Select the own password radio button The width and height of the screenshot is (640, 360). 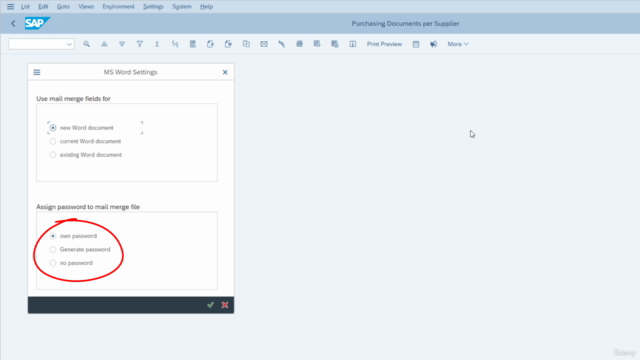click(x=53, y=236)
